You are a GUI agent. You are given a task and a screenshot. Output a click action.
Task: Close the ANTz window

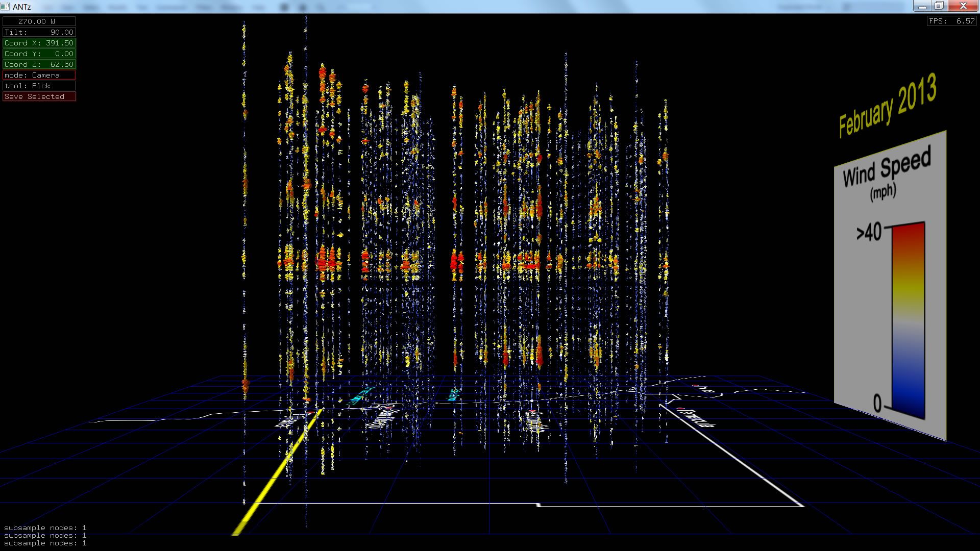(x=963, y=6)
